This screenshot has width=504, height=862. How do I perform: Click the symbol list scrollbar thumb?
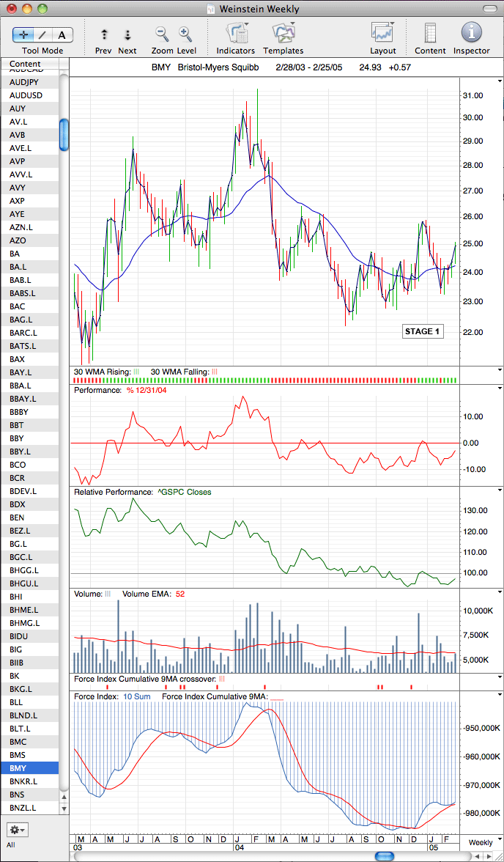(x=64, y=135)
